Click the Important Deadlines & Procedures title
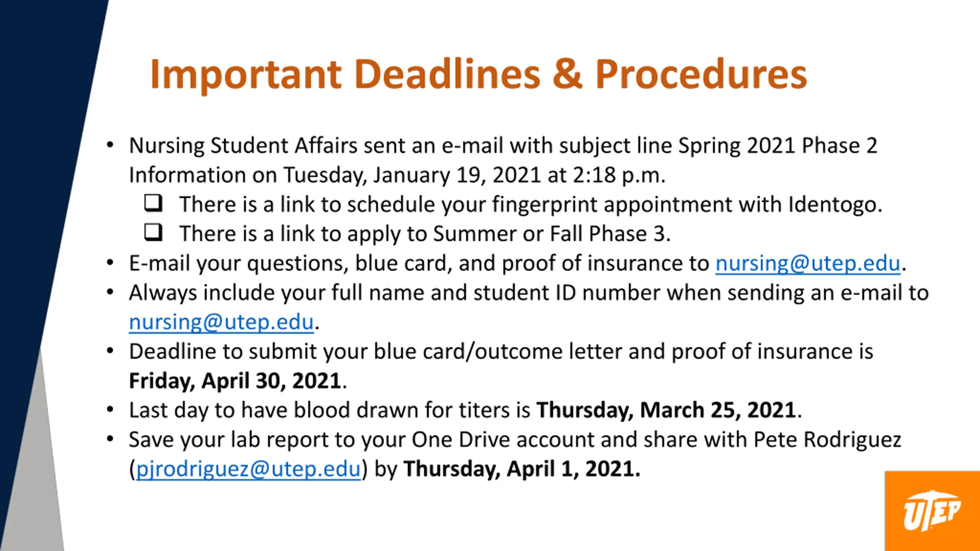 tap(479, 74)
